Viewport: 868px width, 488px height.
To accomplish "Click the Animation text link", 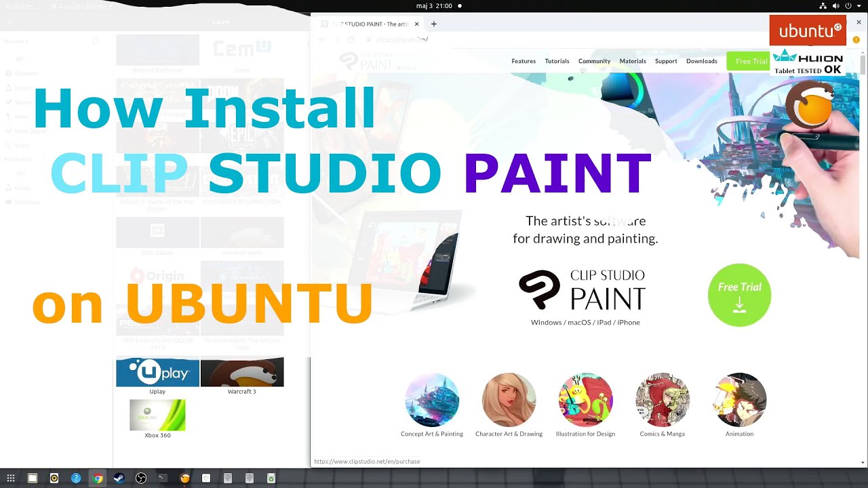I will pos(739,434).
